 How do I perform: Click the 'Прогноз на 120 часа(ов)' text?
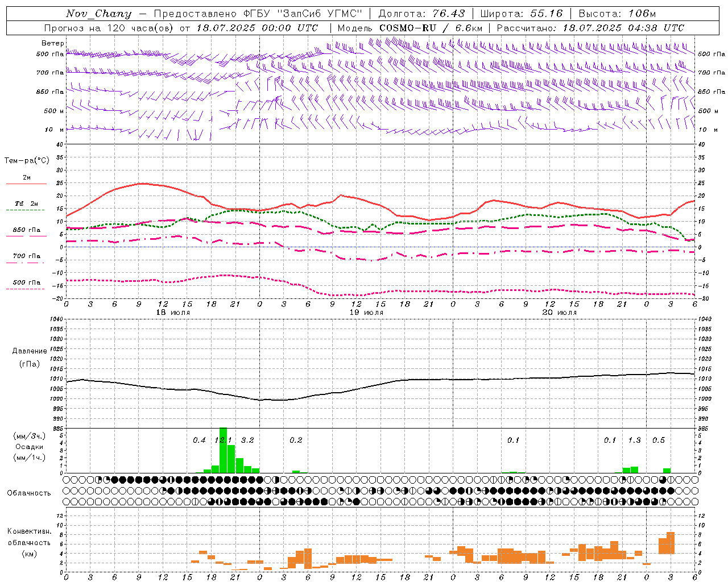[x=109, y=28]
